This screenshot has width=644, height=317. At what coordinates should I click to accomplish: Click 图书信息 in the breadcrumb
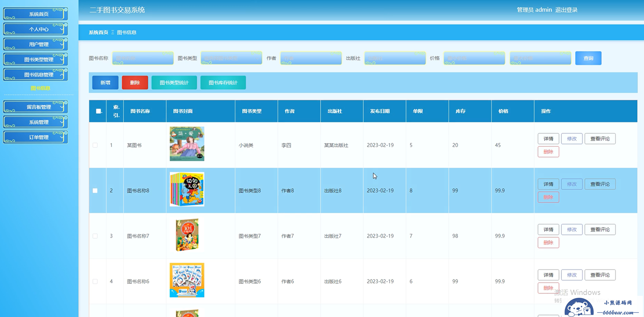point(126,32)
